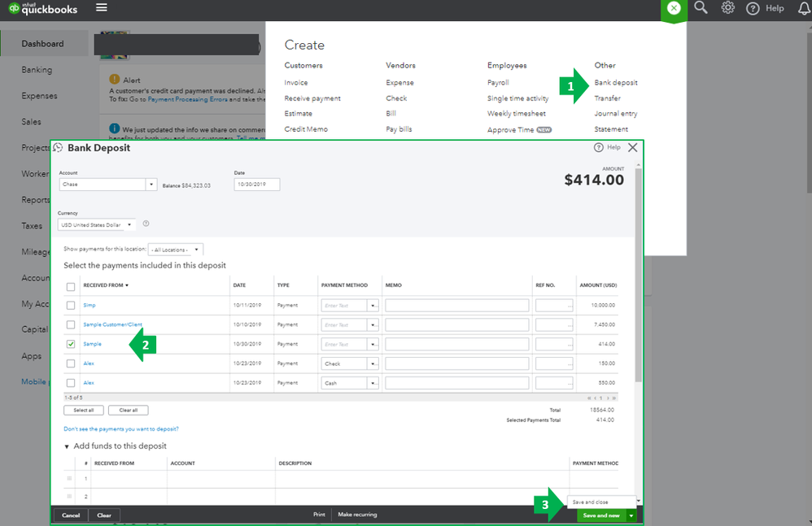Open the settings gear icon
Screen dimensions: 812x526
pos(727,8)
